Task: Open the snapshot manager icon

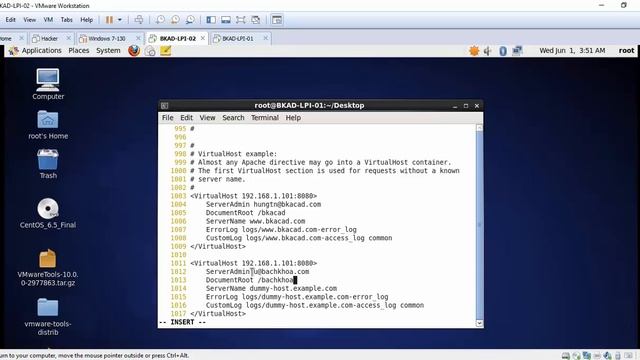Action: [190, 20]
